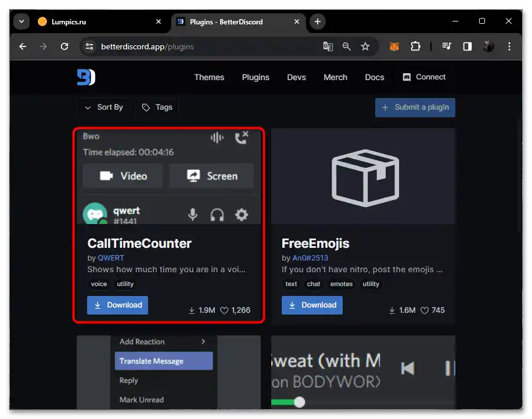Toggle the browser side panel
Image resolution: width=532 pixels, height=419 pixels.
[x=468, y=46]
